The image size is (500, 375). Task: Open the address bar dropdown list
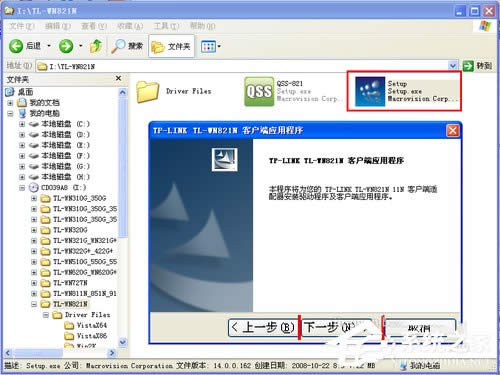click(x=452, y=66)
